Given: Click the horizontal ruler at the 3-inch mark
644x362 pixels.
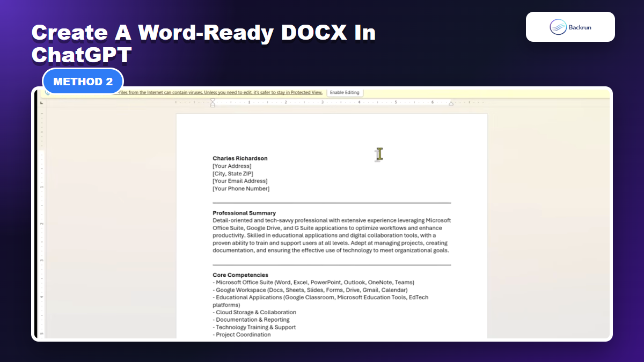Looking at the screenshot, I should pos(323,102).
